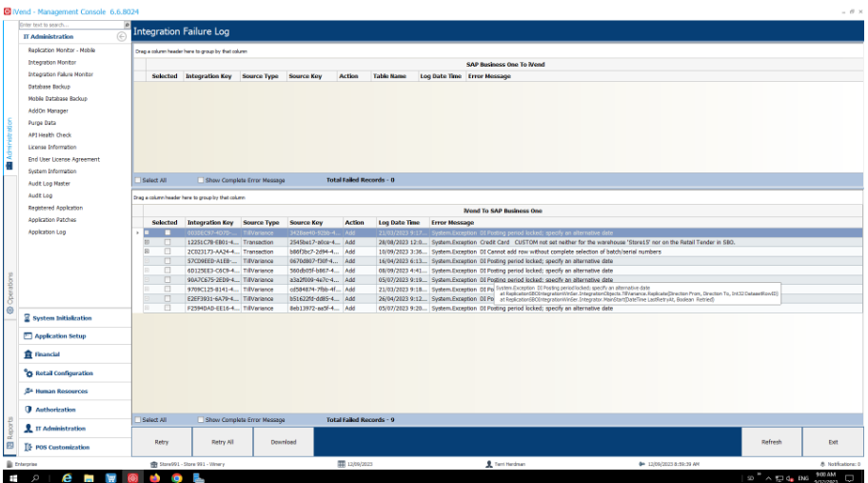Image resolution: width=868 pixels, height=483 pixels.
Task: Check Selected box for row 6D125EE3
Action: (x=168, y=271)
